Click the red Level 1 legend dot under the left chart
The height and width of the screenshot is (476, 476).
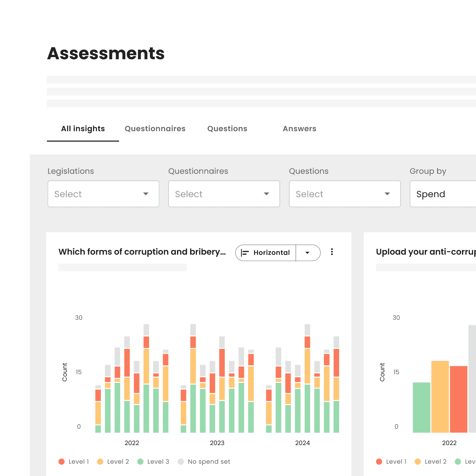click(x=62, y=461)
